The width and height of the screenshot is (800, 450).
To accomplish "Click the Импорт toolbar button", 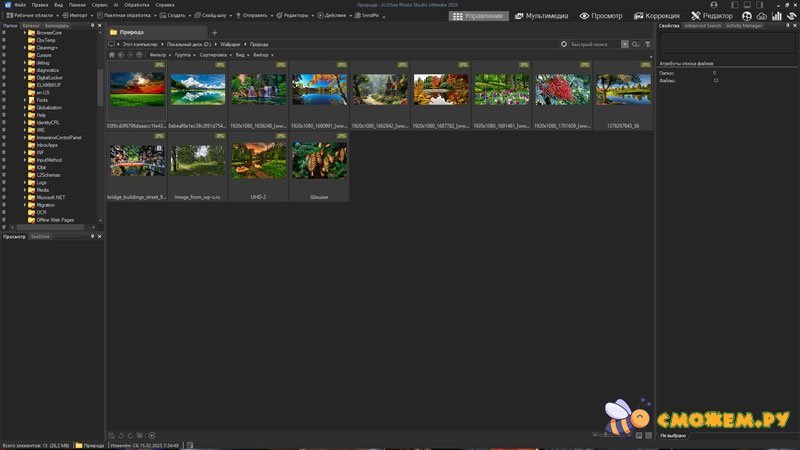I will click(x=77, y=16).
